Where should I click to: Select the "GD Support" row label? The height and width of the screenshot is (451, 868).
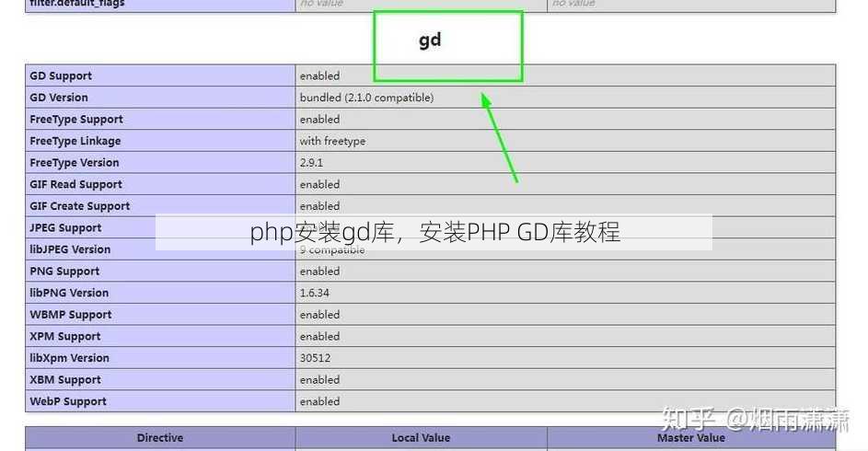click(160, 75)
